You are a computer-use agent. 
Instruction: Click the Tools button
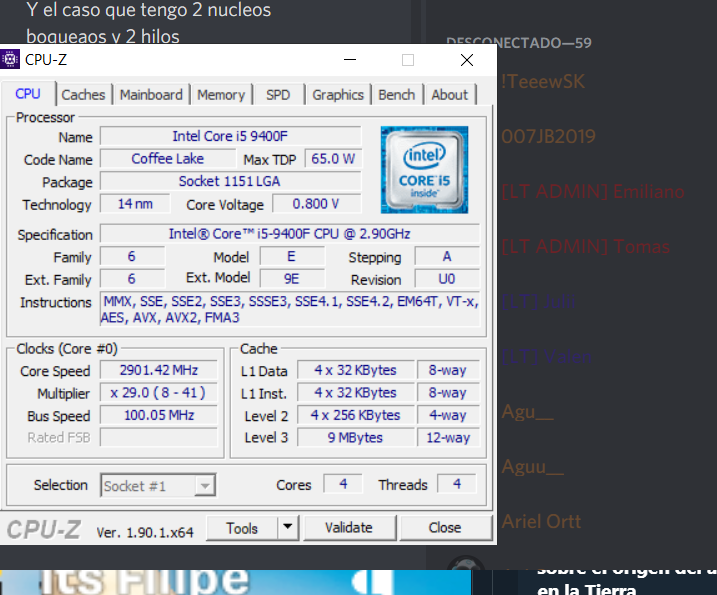pos(242,528)
